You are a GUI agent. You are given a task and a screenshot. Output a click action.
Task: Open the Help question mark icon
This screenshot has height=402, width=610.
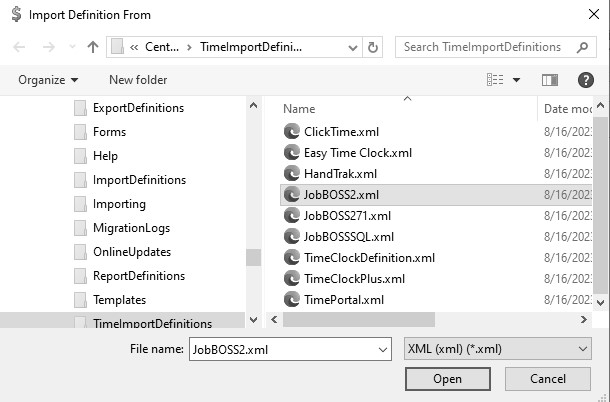pos(586,80)
